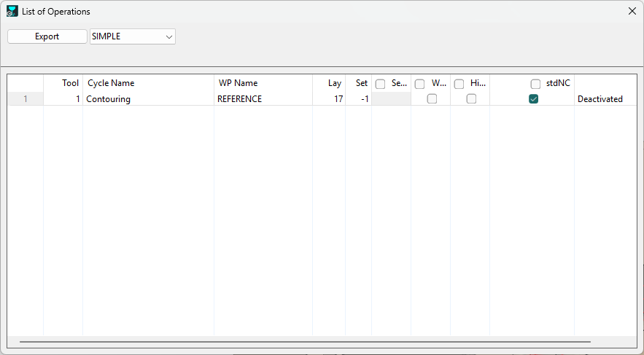The height and width of the screenshot is (355, 644).
Task: Click the Set value -1 cell
Action: click(x=359, y=99)
